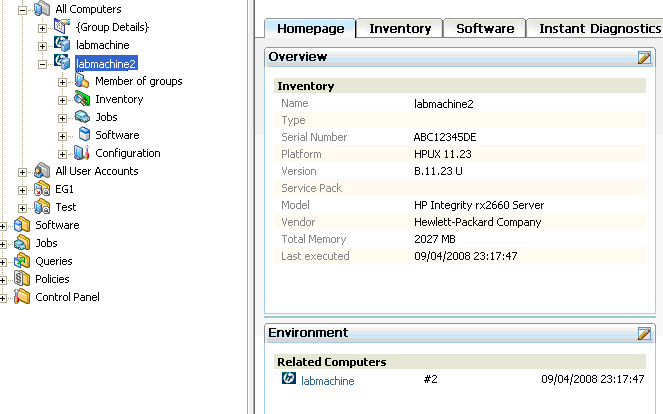Select labmachine2 in the tree
Image resolution: width=663 pixels, height=414 pixels.
pyautogui.click(x=106, y=63)
